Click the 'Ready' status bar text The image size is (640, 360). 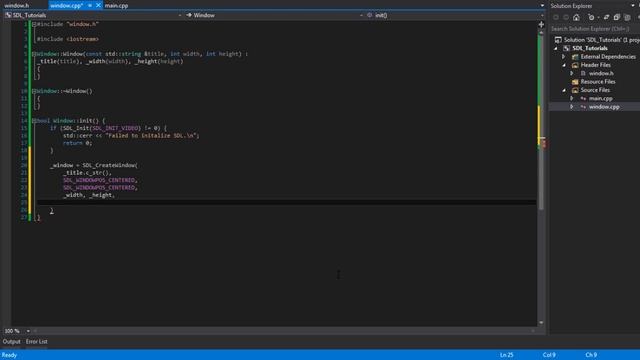tap(9, 355)
